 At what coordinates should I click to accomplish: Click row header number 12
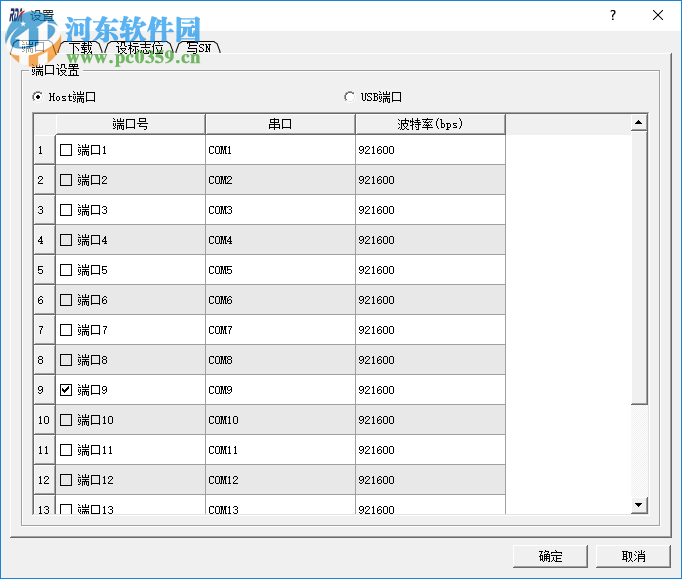click(44, 480)
